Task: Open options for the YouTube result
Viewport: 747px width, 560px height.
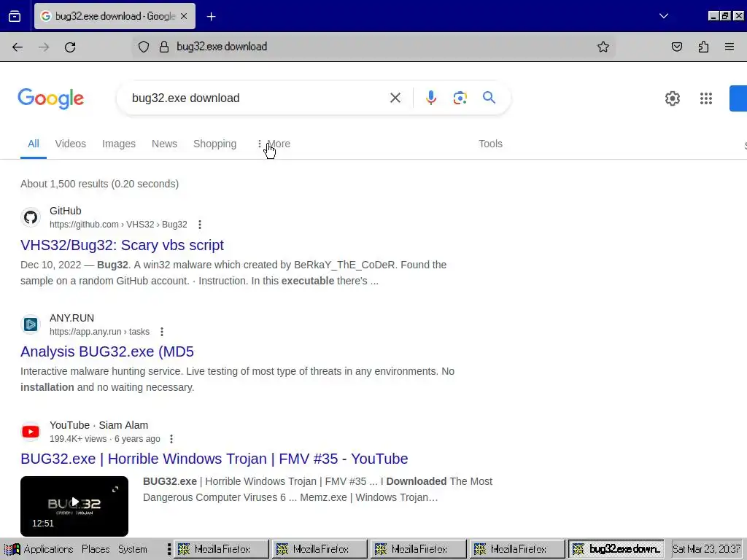Action: [x=171, y=438]
